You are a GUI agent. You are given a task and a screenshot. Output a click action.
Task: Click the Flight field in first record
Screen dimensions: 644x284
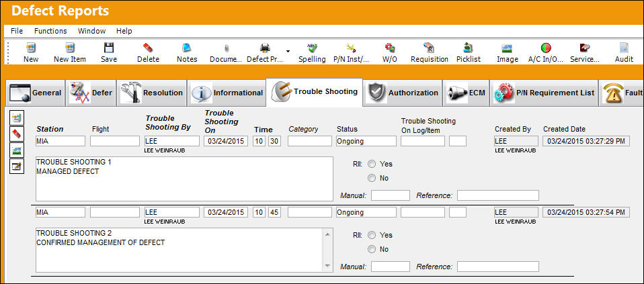tap(115, 141)
